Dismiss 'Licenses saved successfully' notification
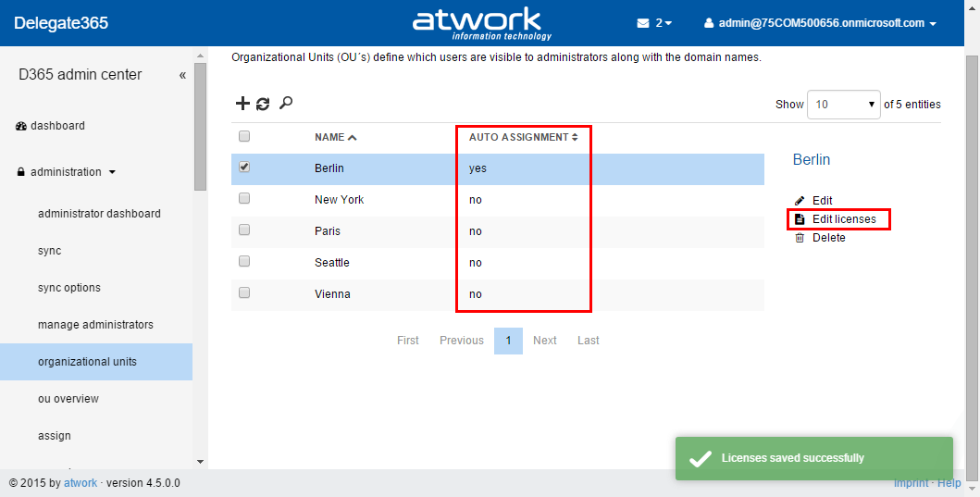 click(x=813, y=458)
